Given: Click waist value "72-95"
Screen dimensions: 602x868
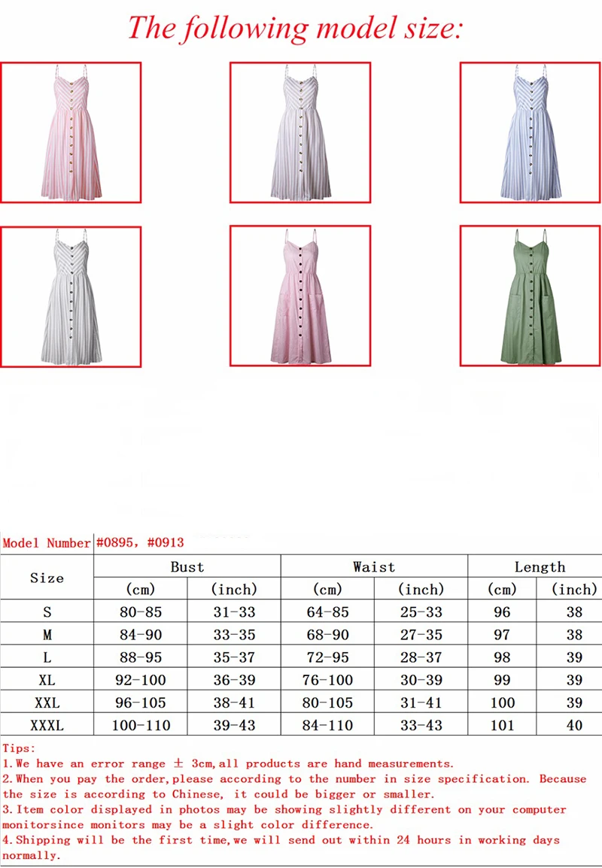Looking at the screenshot, I should pos(328,657).
